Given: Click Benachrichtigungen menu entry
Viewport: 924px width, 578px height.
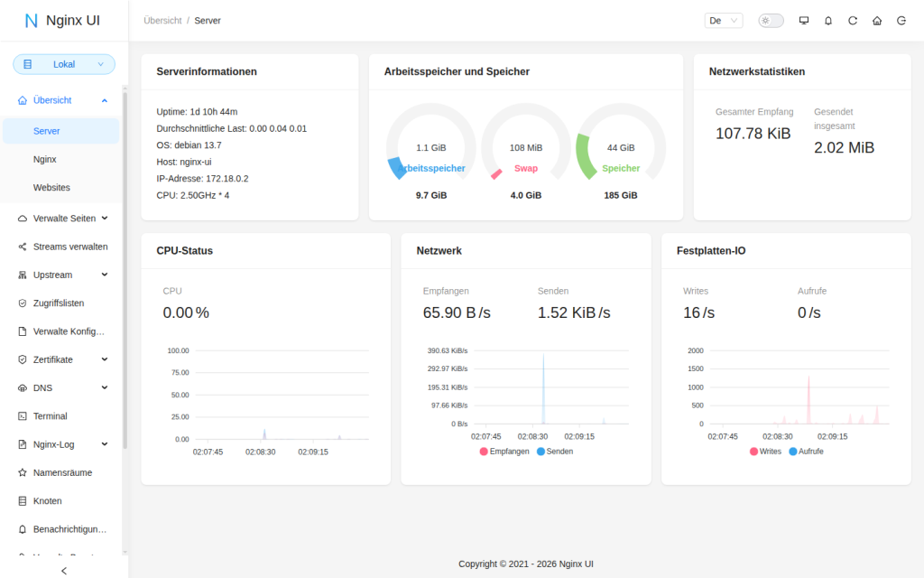Looking at the screenshot, I should (x=60, y=529).
